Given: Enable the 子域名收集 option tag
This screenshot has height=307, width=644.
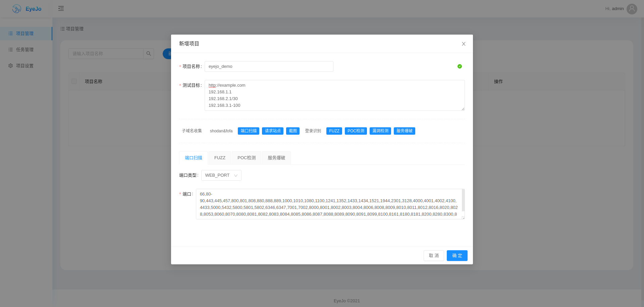Looking at the screenshot, I should [x=192, y=131].
